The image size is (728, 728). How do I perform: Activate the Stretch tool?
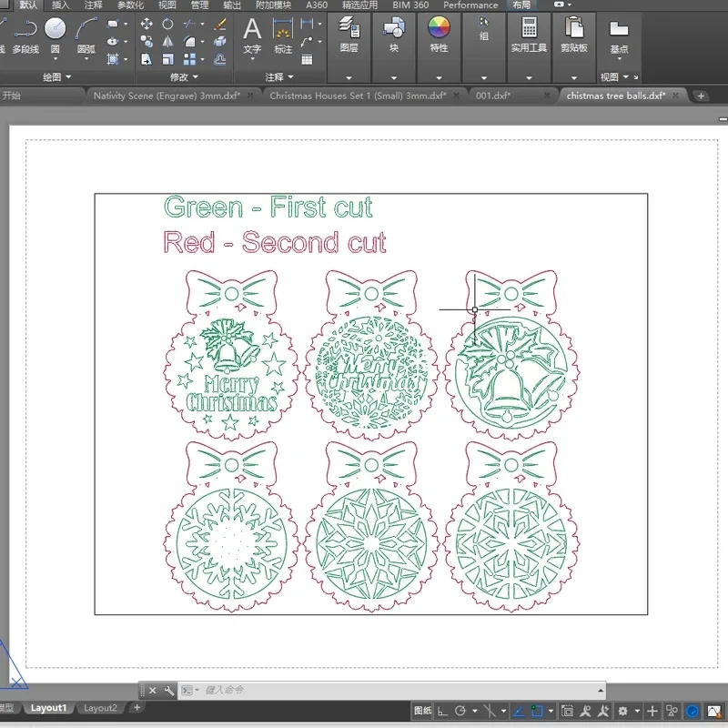tap(147, 59)
